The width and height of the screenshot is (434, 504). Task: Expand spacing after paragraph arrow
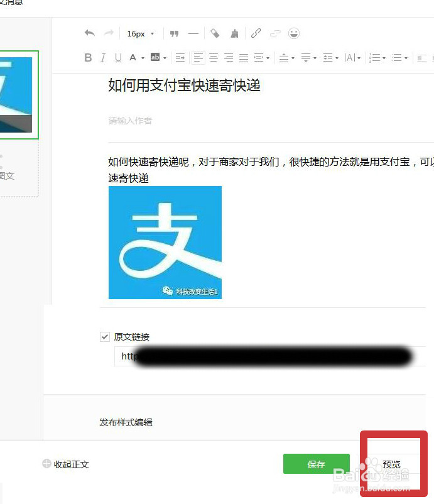(315, 58)
